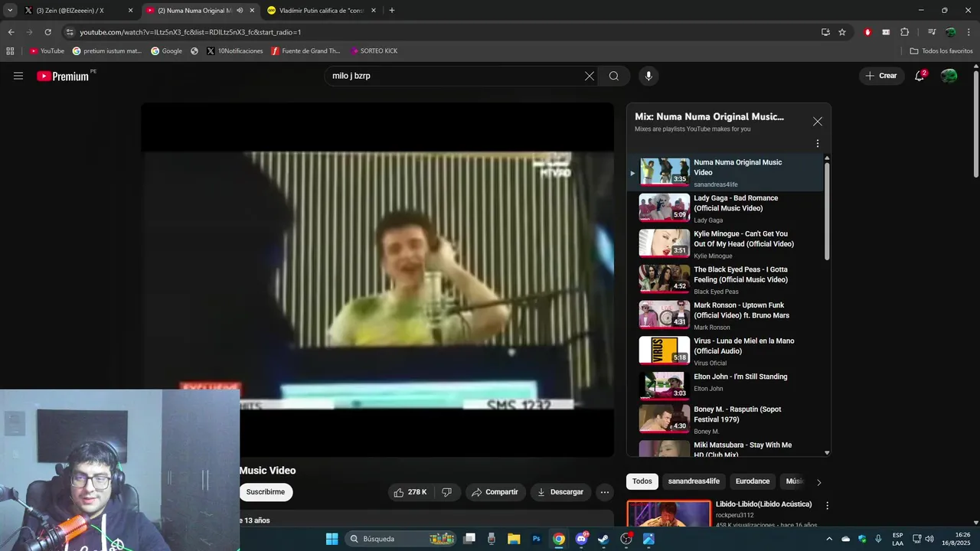Close the Mix playlist panel
The width and height of the screenshot is (980, 551).
point(818,122)
